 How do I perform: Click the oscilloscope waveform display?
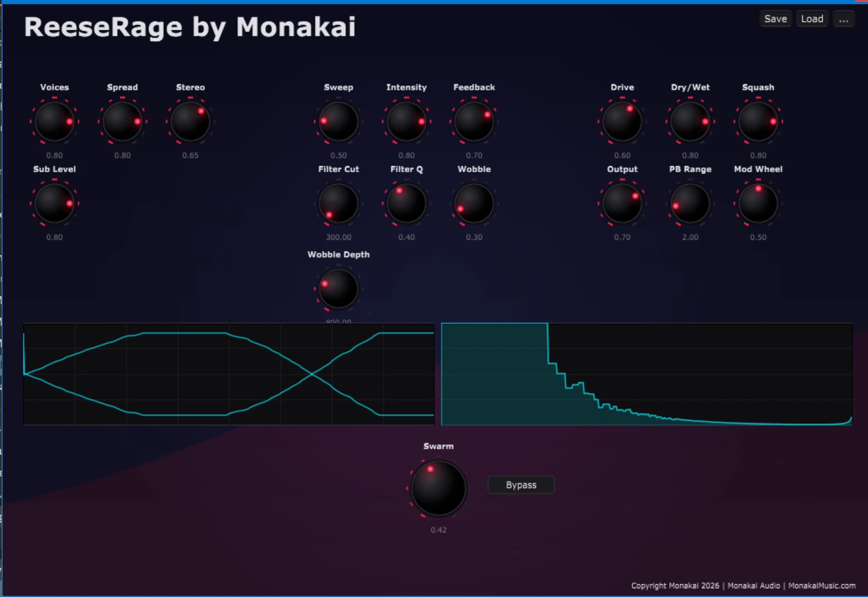tap(229, 374)
